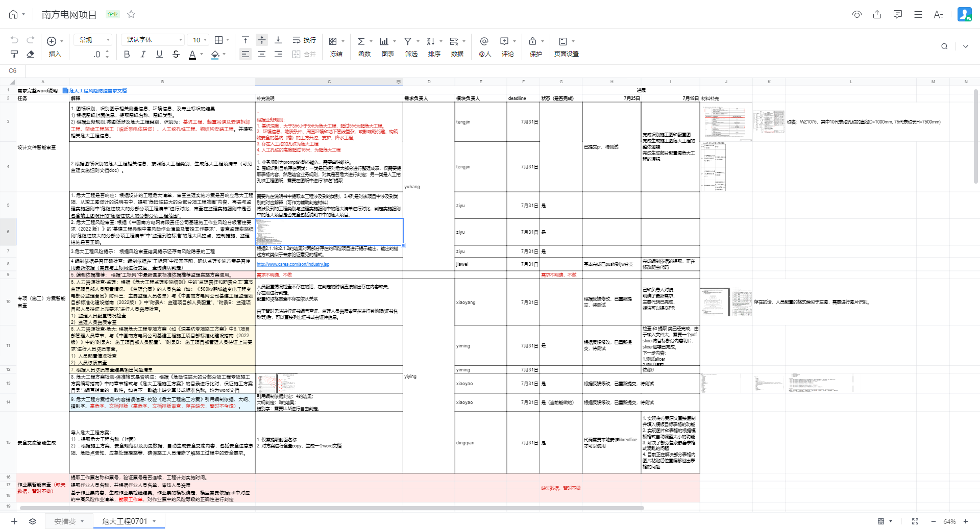Click the 企业 tag beside title

point(113,14)
